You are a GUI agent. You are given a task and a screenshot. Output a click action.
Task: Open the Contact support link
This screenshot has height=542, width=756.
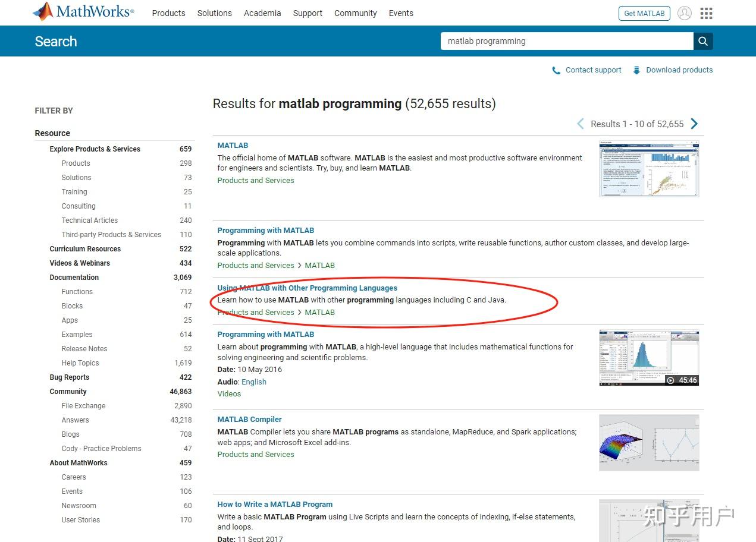pos(593,70)
